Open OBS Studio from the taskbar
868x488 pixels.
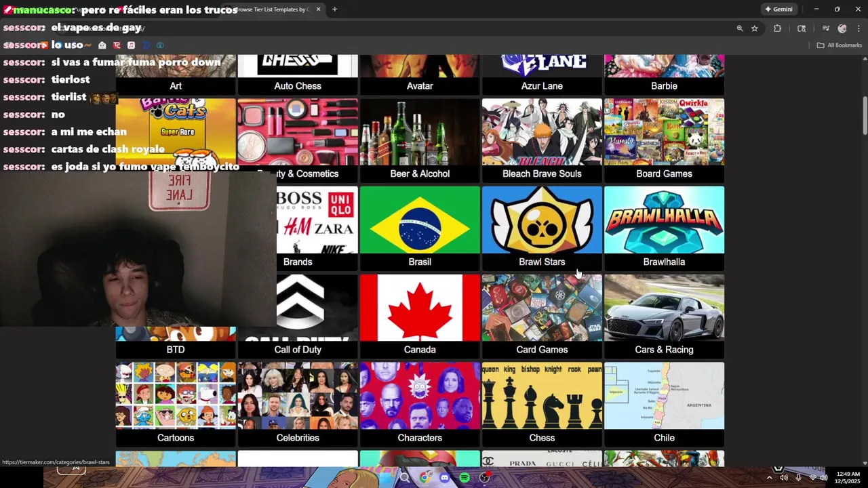484,478
